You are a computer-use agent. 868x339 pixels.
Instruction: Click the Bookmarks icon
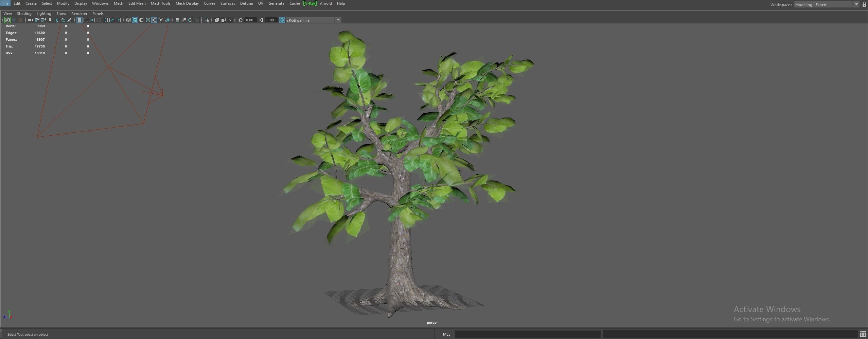pos(50,20)
